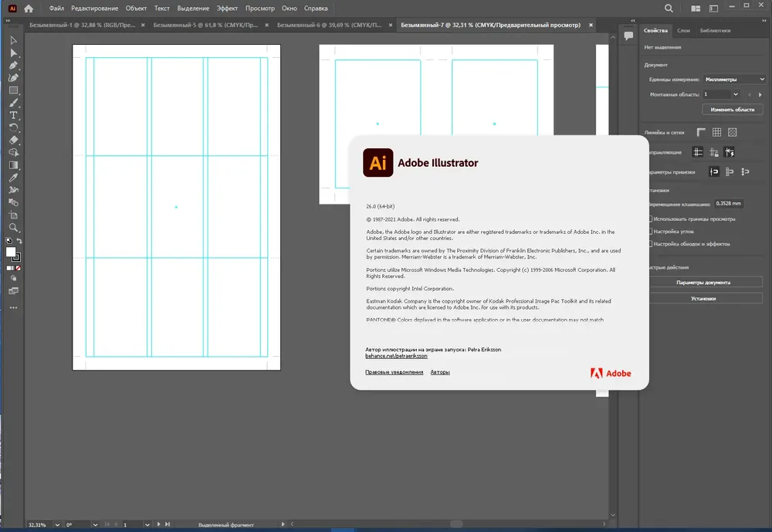772x532 pixels.
Task: Open the Arrange Documents icon
Action: tap(696, 8)
